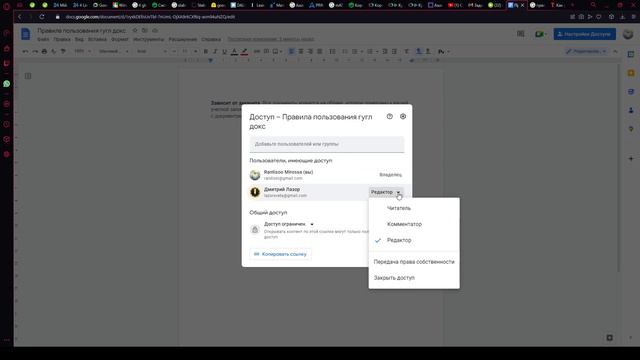Screen dimensions: 640x360
Task: Open the Файл menu
Action: (43, 39)
